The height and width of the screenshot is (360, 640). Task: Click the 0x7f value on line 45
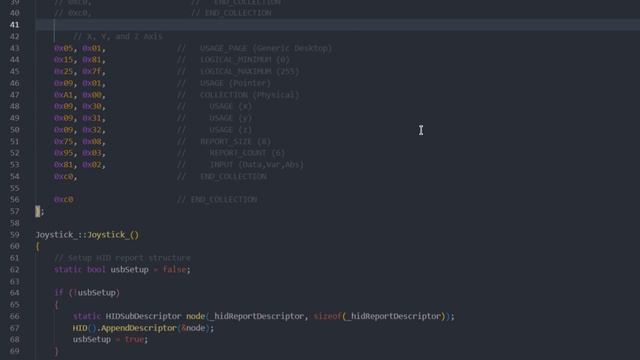[x=91, y=71]
